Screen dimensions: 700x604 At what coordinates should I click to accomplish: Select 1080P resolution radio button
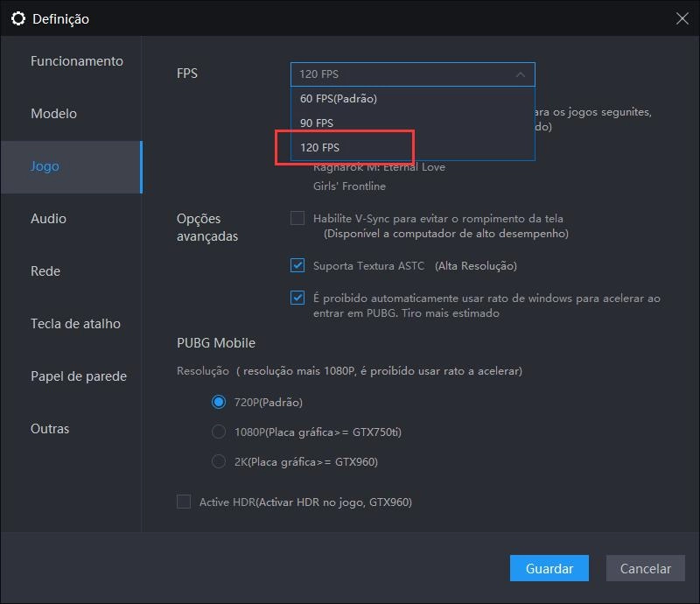coord(219,432)
